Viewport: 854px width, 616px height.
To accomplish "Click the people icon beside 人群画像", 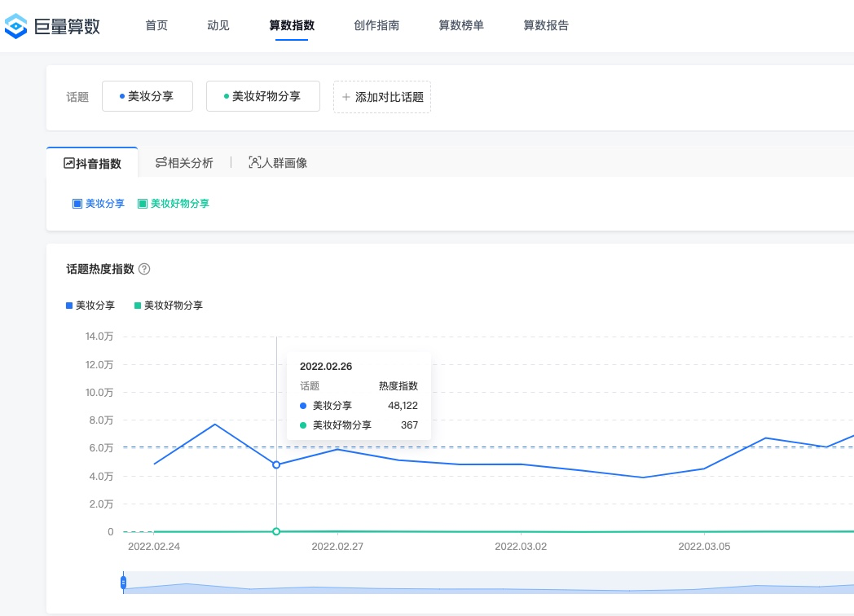I will pos(255,162).
